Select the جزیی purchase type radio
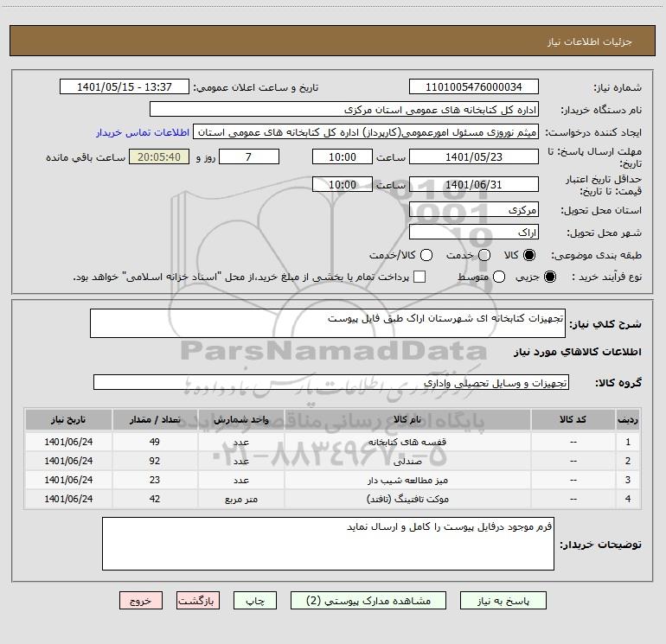 pos(549,277)
